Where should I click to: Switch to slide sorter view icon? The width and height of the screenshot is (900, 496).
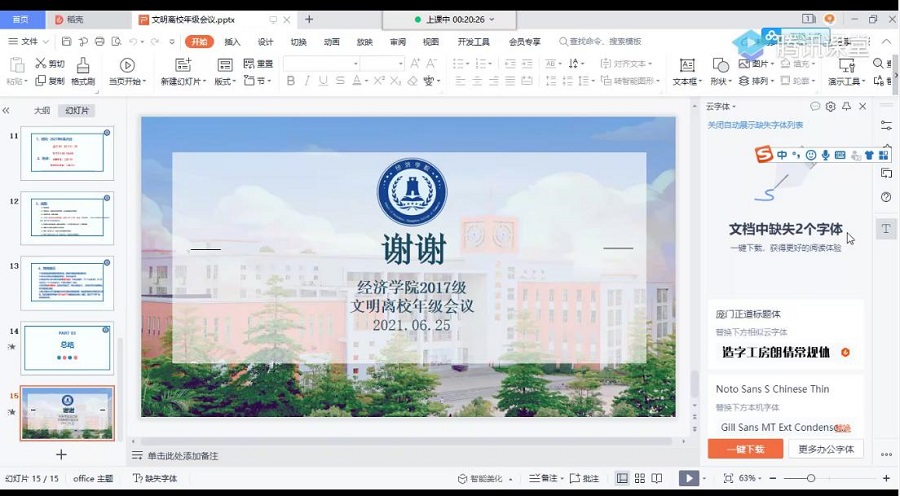641,479
